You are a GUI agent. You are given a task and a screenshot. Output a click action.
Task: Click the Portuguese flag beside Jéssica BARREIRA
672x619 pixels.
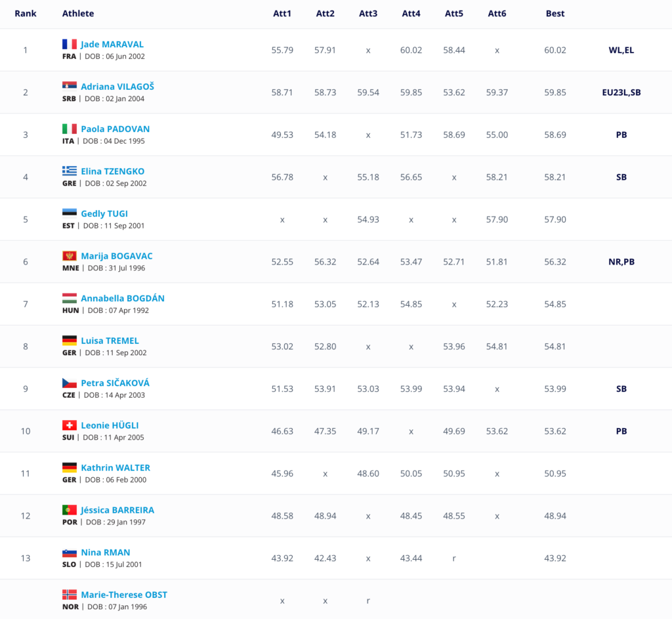pos(70,509)
